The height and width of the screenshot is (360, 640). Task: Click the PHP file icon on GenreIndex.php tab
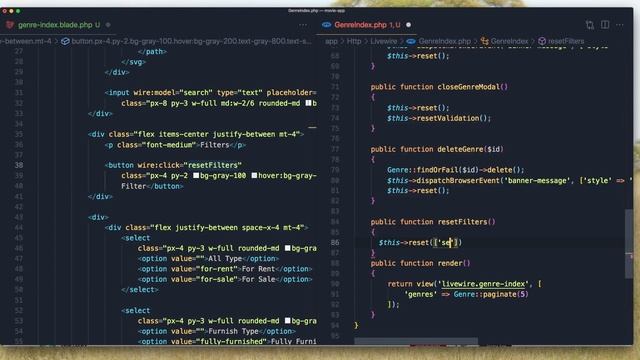click(327, 25)
